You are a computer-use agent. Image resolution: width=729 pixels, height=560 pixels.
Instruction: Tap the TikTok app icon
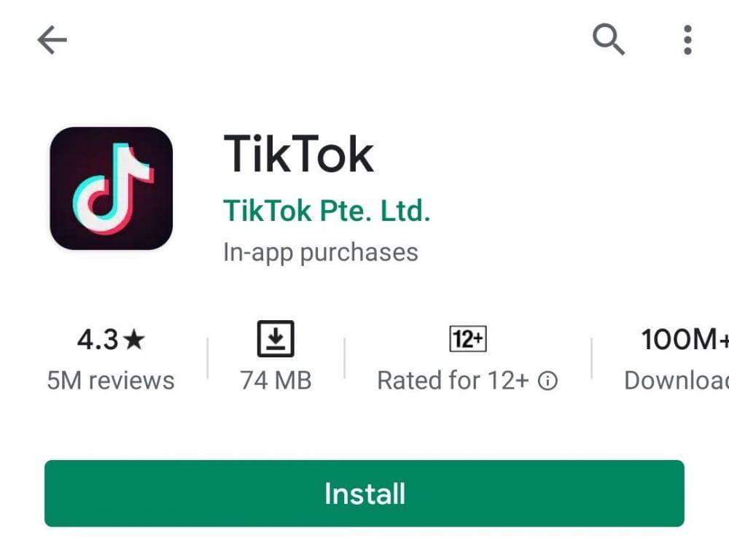tap(111, 188)
